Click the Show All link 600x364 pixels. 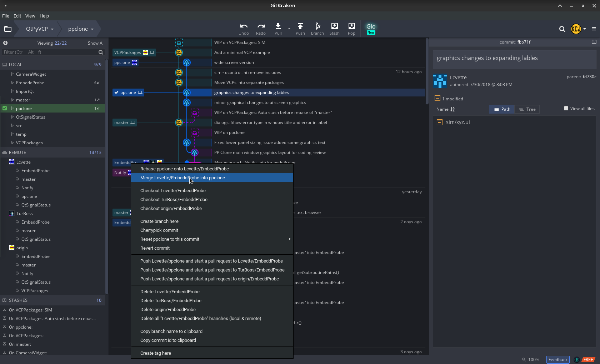[x=96, y=43]
